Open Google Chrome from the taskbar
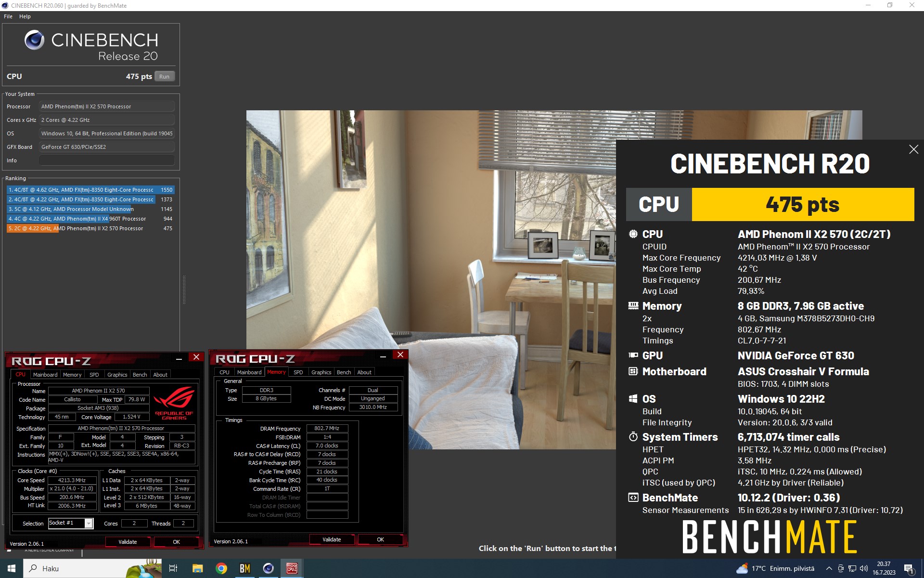The height and width of the screenshot is (578, 924). [x=221, y=568]
